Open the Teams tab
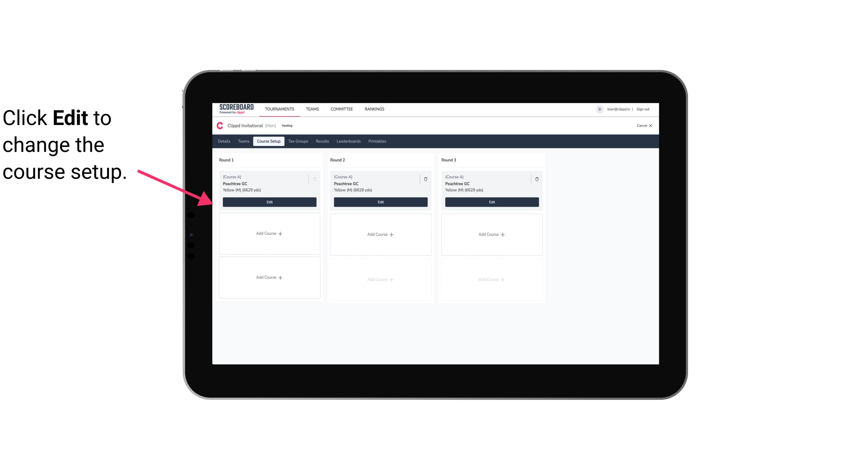The image size is (868, 467). (x=243, y=141)
